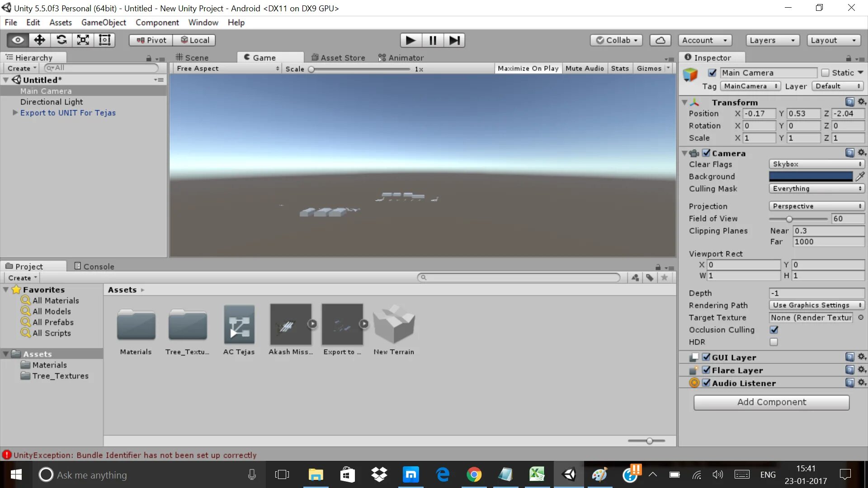Toggle the Static checkbox
The width and height of the screenshot is (868, 488).
[x=825, y=73]
